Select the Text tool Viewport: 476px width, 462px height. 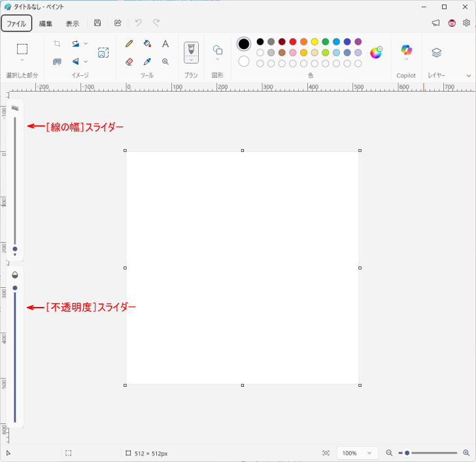165,44
